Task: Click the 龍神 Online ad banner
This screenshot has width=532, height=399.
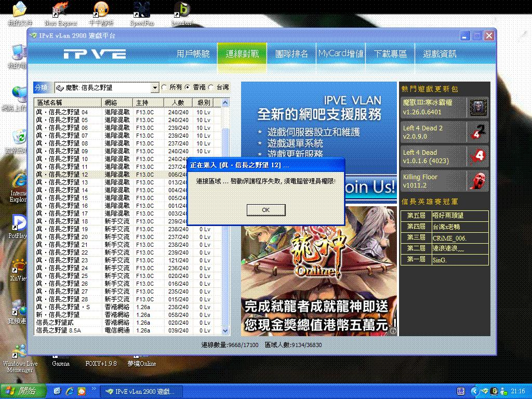Action: click(x=319, y=271)
